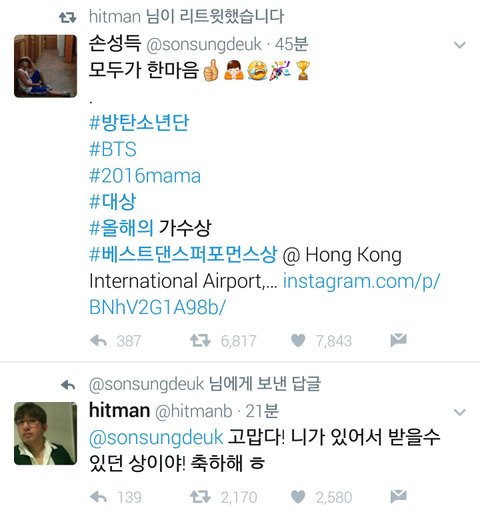
Task: View hitman profile avatar
Action: 45,433
